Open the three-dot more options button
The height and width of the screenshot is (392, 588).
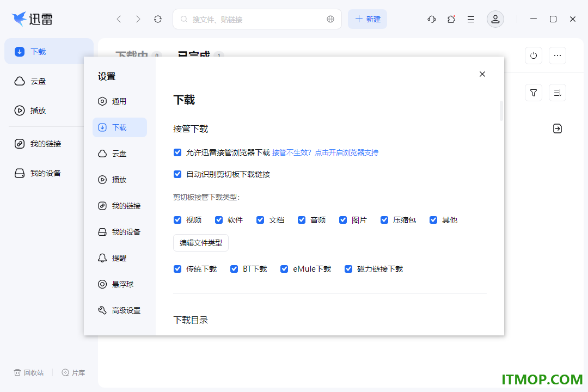click(x=558, y=56)
